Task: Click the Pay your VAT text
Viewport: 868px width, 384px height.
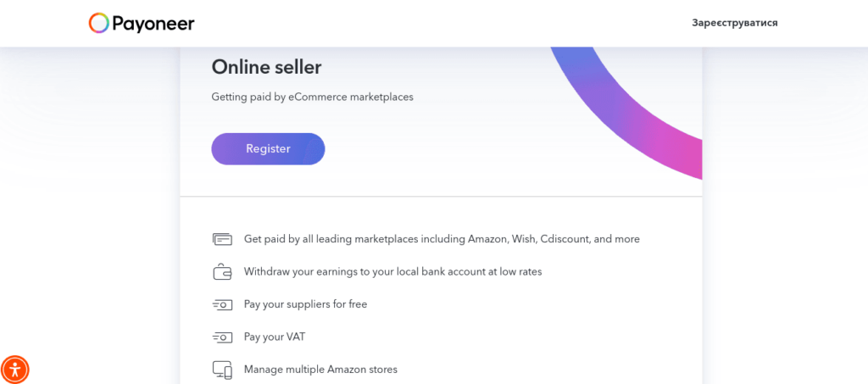Action: pos(275,337)
